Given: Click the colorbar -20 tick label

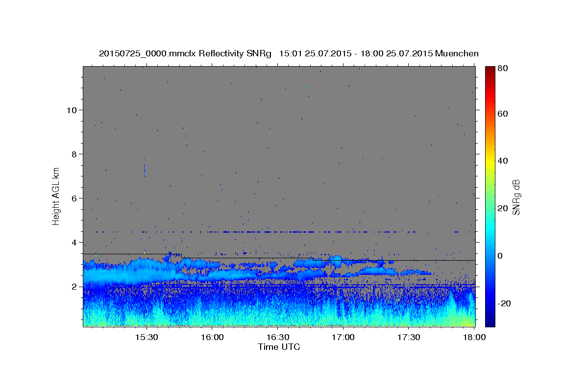Looking at the screenshot, I should click(506, 303).
